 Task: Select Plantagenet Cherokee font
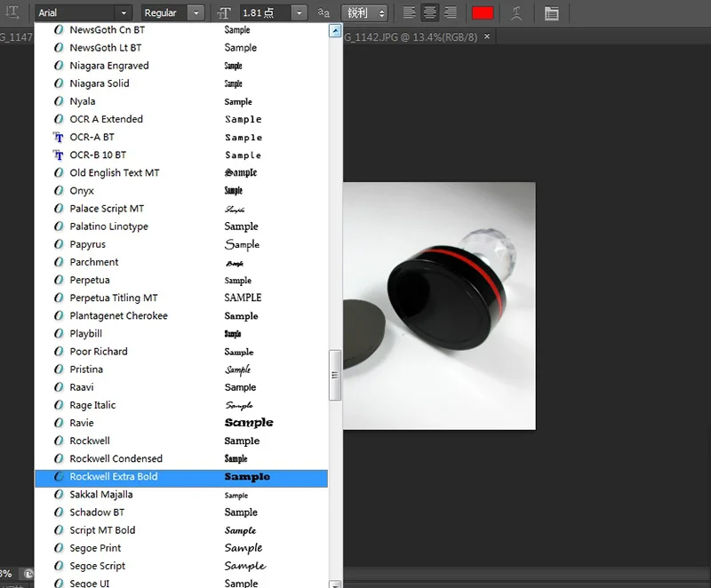click(181, 315)
